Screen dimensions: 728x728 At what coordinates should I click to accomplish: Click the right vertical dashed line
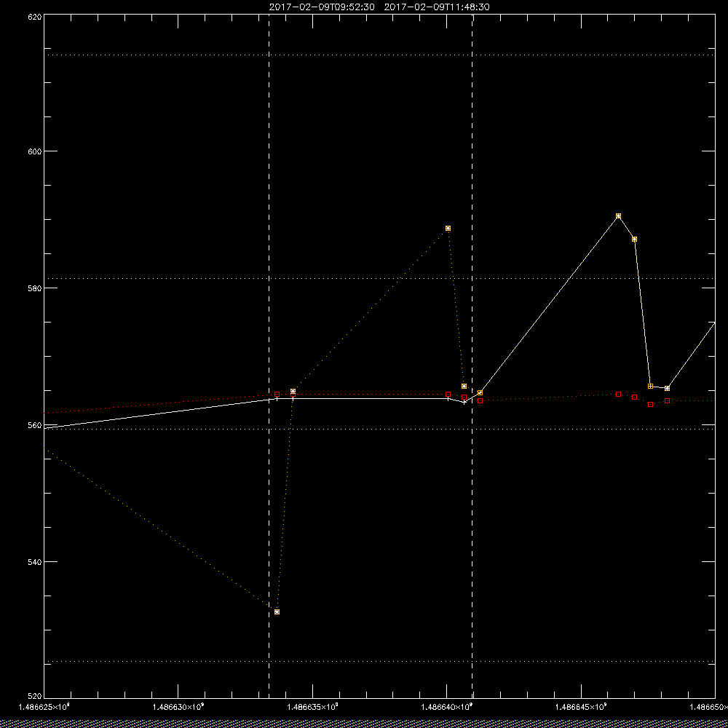point(472,356)
